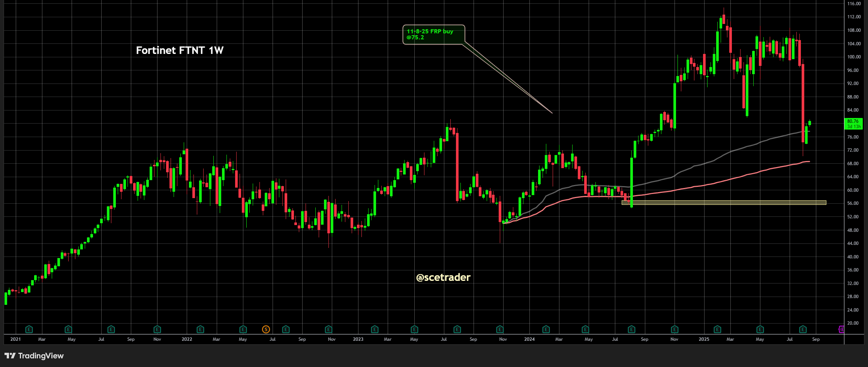The height and width of the screenshot is (367, 868).
Task: Open the November 2021 earnings marker
Action: click(x=157, y=330)
